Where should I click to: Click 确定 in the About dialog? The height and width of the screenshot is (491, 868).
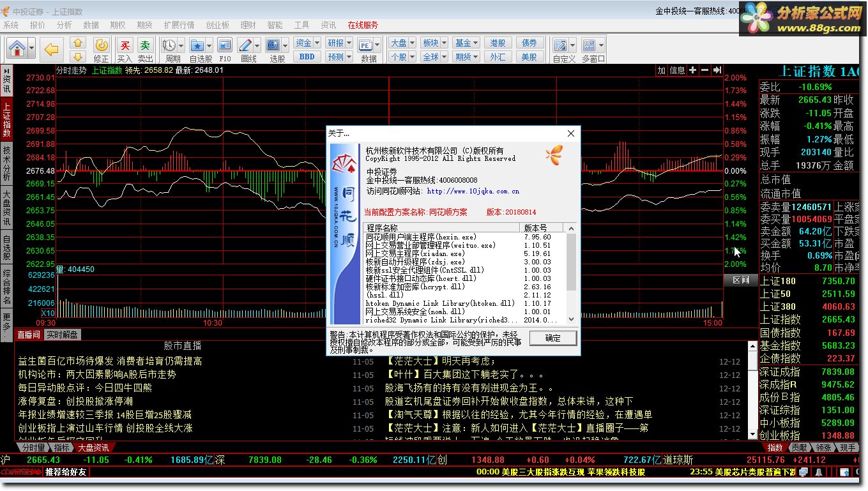click(553, 338)
